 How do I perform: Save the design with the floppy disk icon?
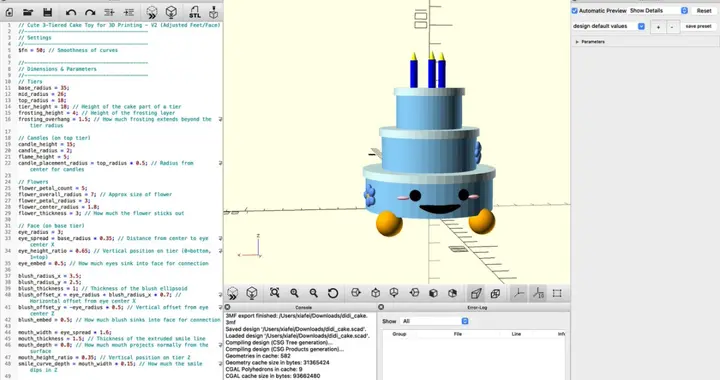pyautogui.click(x=48, y=12)
